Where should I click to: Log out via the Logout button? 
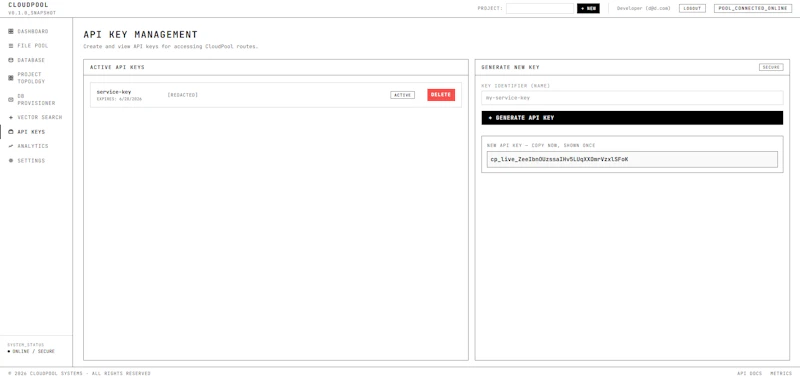pos(692,9)
